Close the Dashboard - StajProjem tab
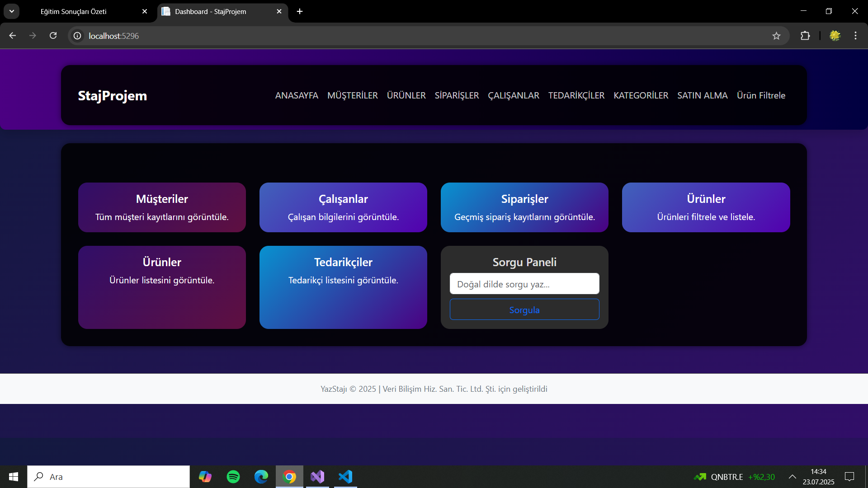Image resolution: width=868 pixels, height=488 pixels. (279, 11)
